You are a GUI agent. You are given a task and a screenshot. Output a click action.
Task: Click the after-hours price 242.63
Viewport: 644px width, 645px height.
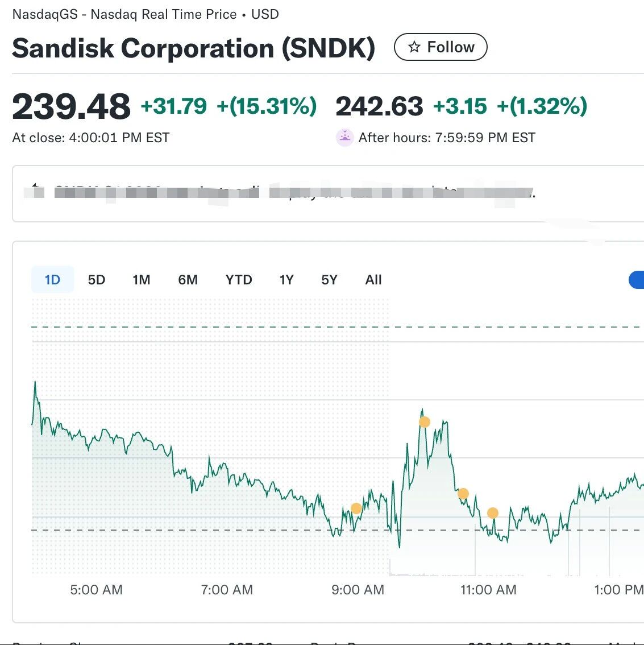tap(379, 106)
